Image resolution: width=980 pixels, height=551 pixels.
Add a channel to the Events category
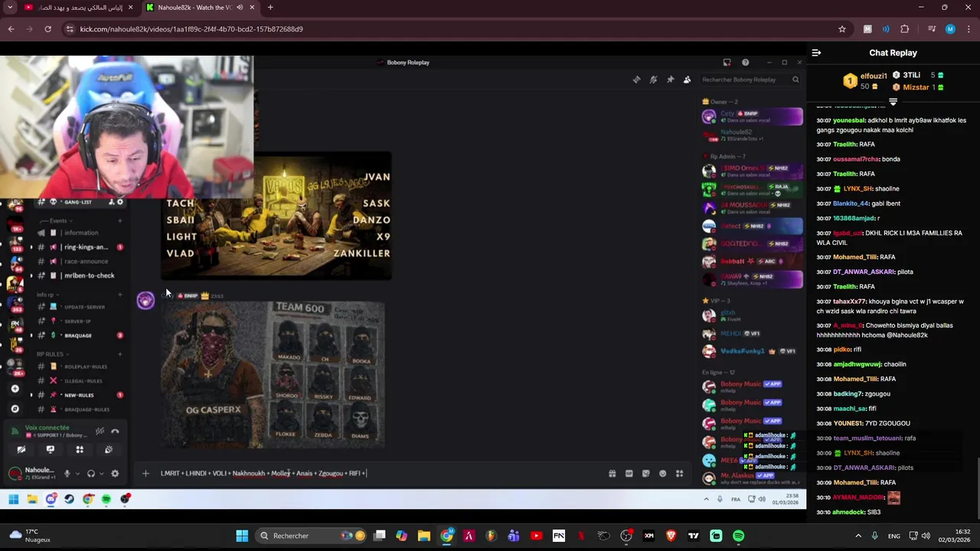[120, 221]
